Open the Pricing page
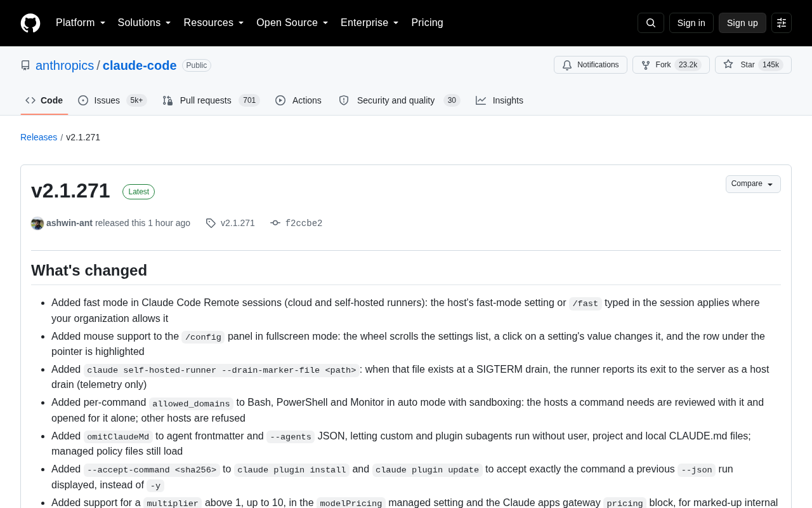 427,23
